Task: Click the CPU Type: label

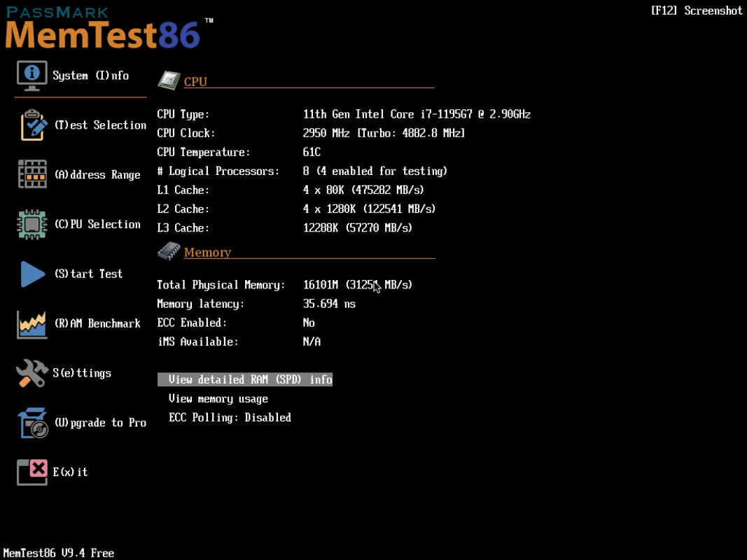Action: pyautogui.click(x=183, y=114)
